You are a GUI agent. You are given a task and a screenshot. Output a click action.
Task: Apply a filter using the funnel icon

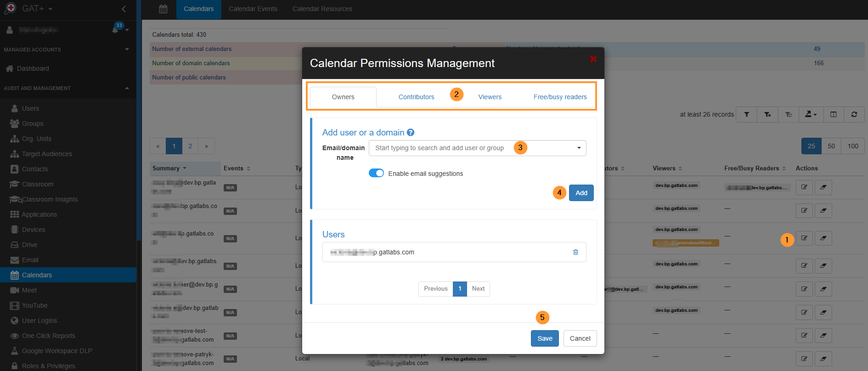747,114
